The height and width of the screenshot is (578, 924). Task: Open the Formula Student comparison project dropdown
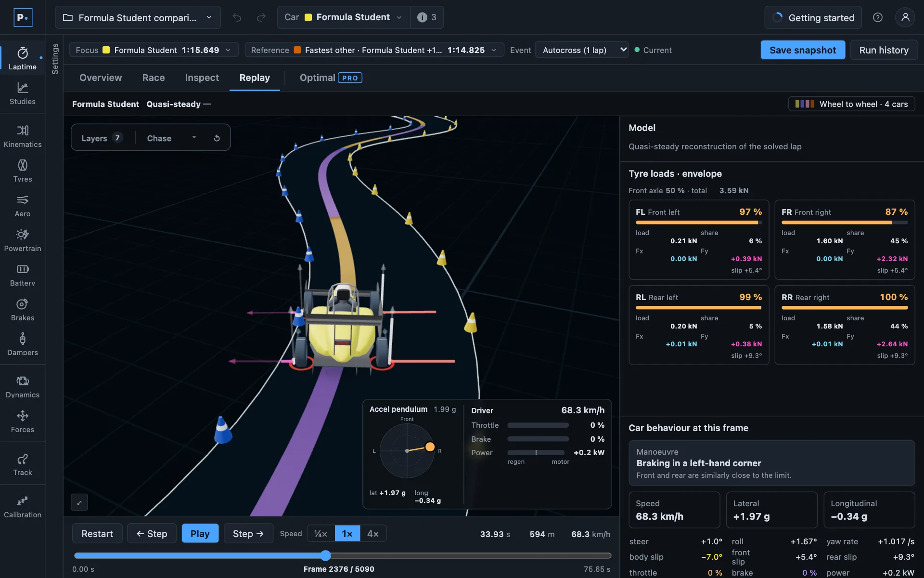[138, 17]
